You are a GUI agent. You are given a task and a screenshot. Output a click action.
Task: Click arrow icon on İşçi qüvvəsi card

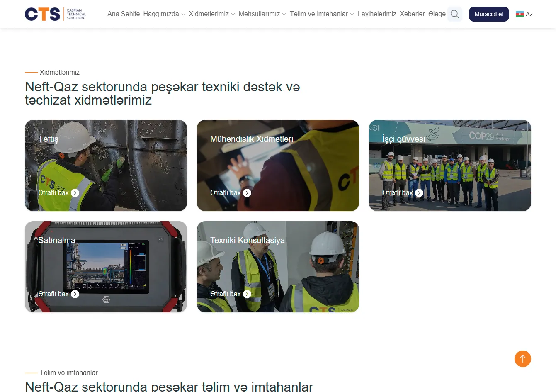point(419,193)
